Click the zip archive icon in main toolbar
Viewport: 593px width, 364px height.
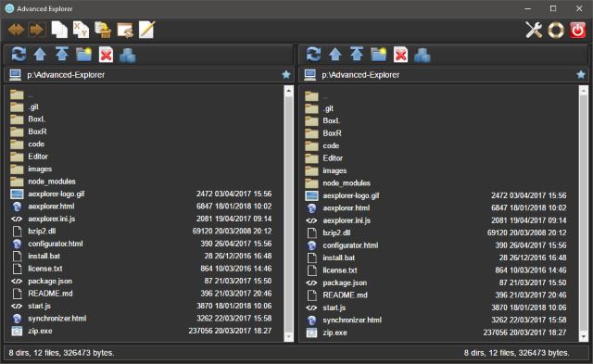pyautogui.click(x=103, y=30)
